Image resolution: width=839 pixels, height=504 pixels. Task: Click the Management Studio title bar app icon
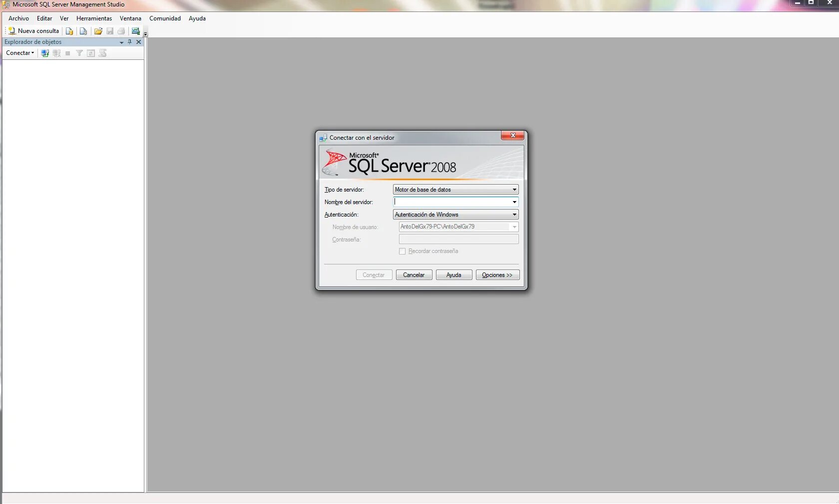[6, 4]
